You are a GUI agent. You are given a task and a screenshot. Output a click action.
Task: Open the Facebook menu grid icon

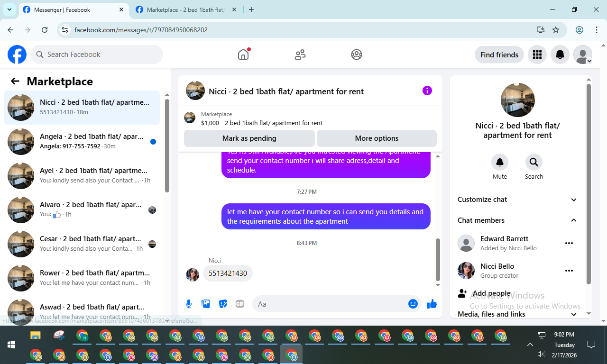pyautogui.click(x=537, y=55)
